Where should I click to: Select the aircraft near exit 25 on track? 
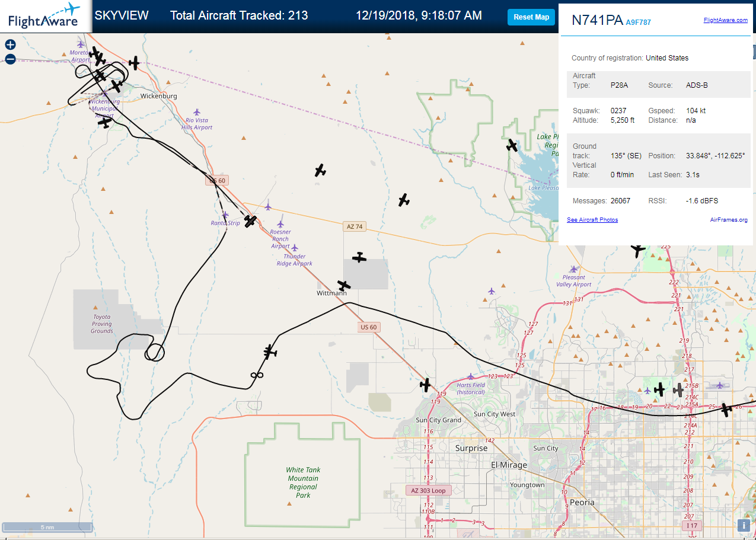(726, 410)
